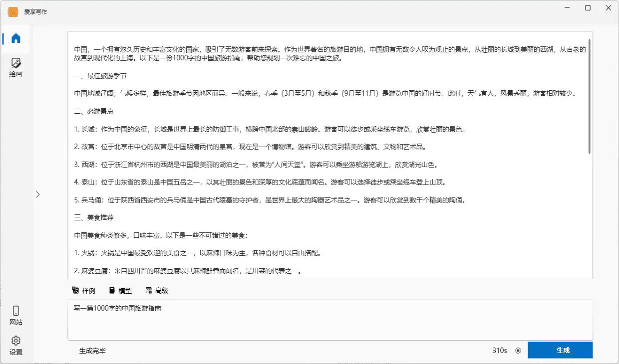Click the sentence 中国美食种类繁多
Screen dimensions: 619x364
point(161,235)
